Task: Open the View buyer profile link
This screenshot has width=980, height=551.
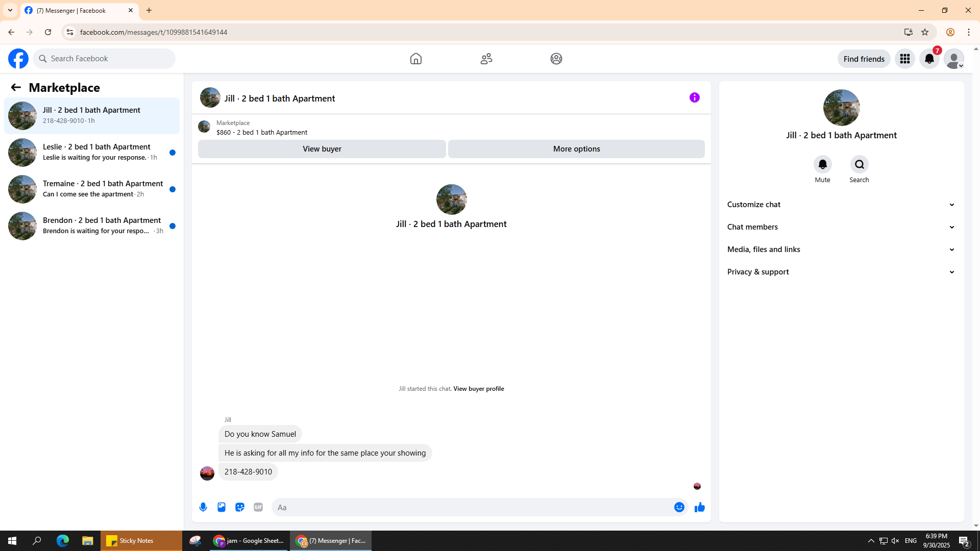Action: click(x=478, y=389)
